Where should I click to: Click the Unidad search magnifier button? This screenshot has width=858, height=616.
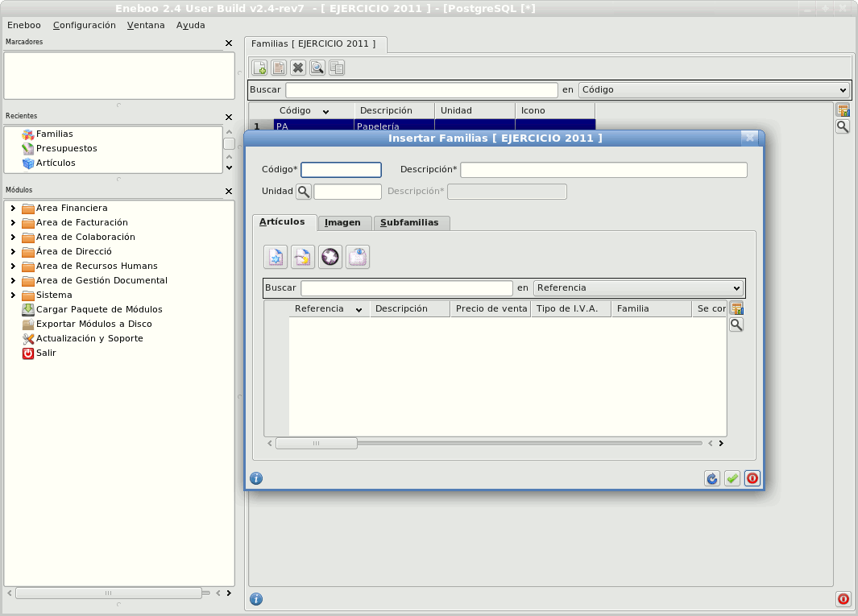tap(303, 192)
